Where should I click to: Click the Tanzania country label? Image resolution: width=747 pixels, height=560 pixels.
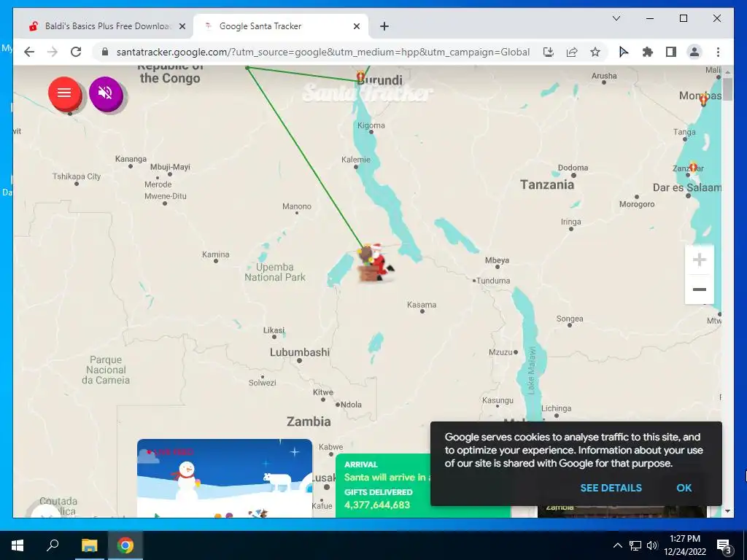point(547,184)
